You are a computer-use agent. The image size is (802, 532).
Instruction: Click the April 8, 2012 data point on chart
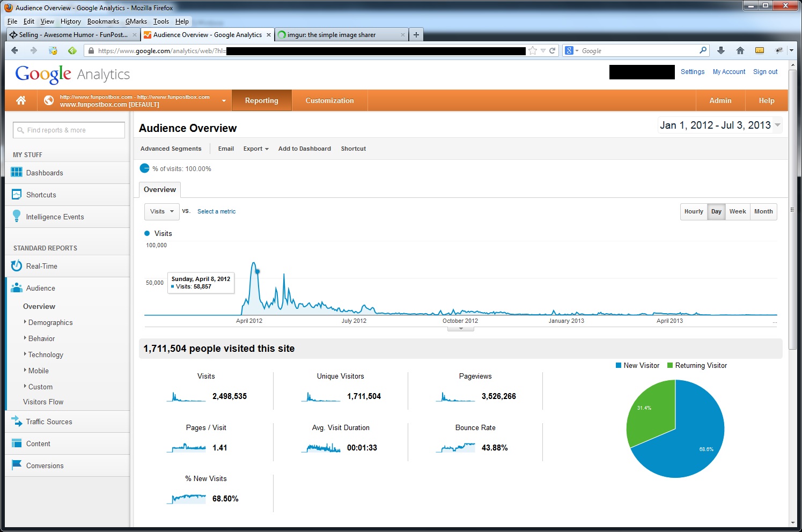pos(257,271)
